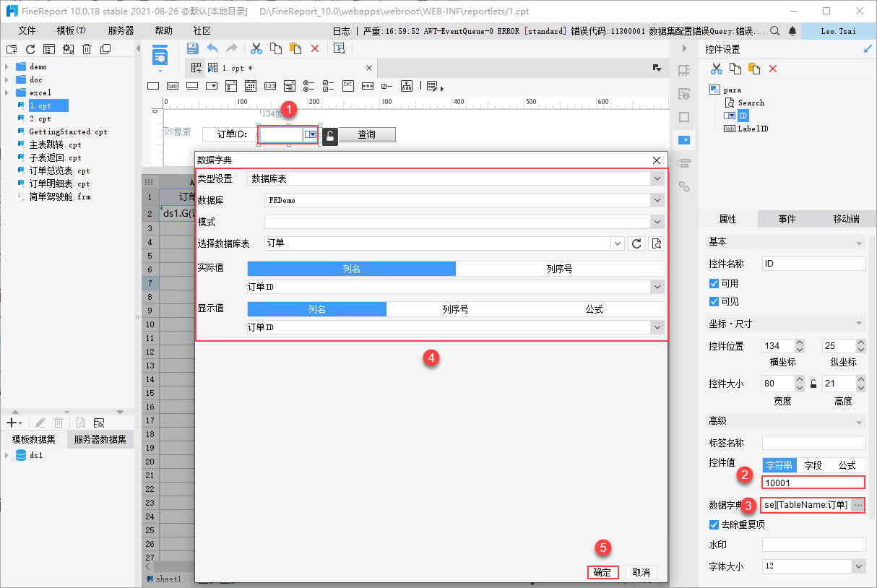Click the search magnifier icon in the top bar

[x=774, y=31]
